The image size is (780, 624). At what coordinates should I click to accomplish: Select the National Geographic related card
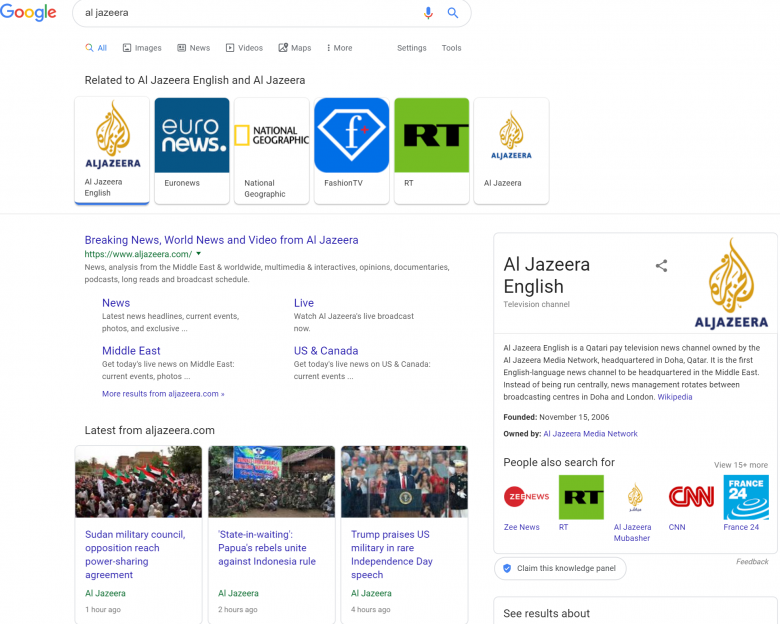point(272,151)
